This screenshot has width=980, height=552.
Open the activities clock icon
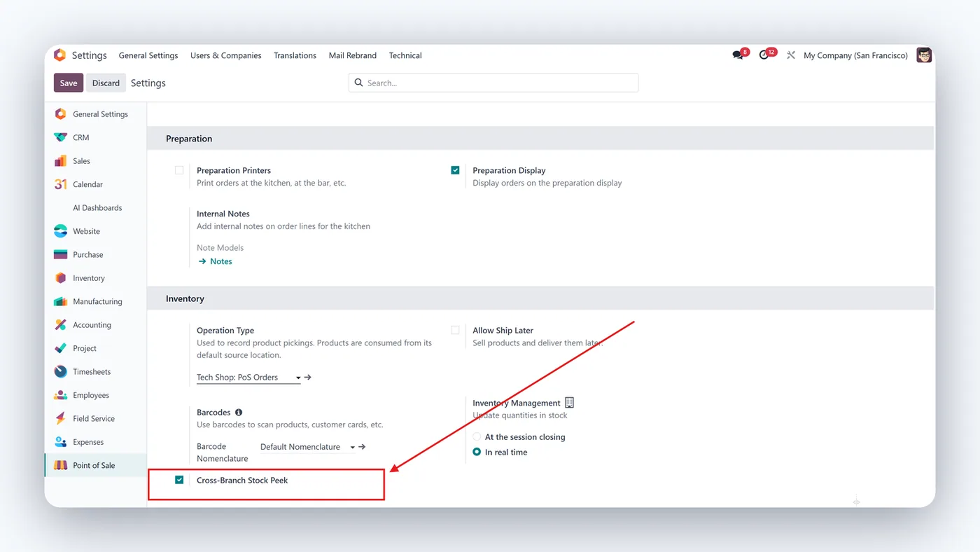764,55
